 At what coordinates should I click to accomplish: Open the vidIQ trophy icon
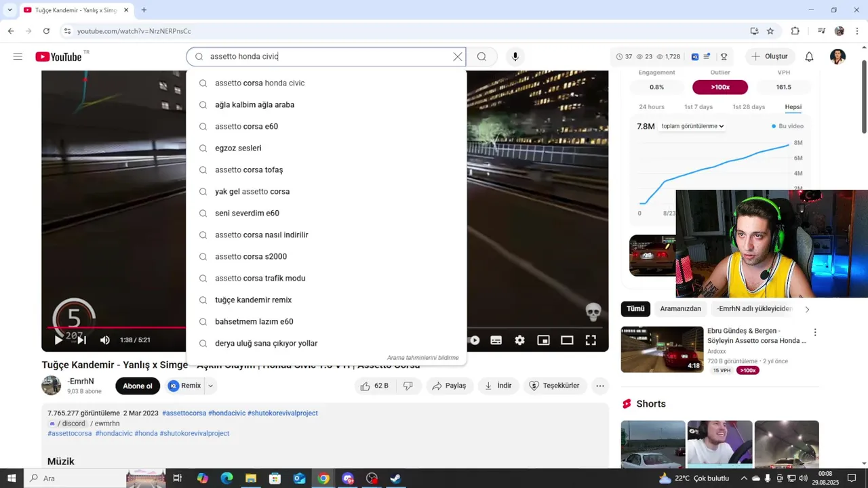[x=724, y=57]
